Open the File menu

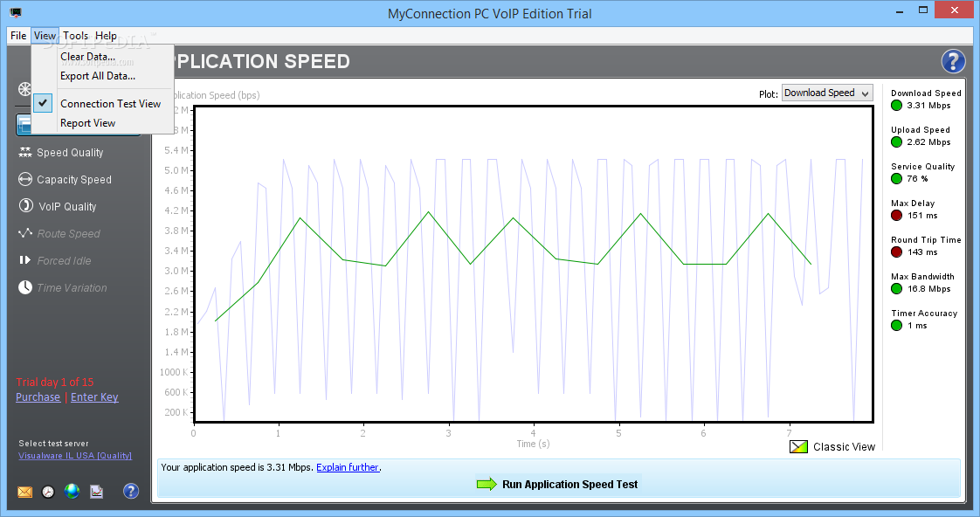pos(18,36)
